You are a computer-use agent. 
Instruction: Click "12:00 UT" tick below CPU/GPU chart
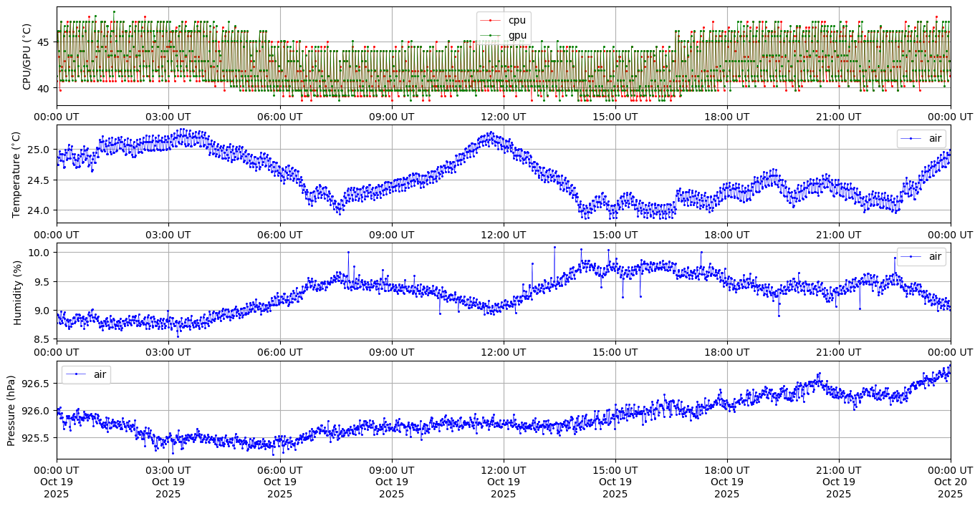pyautogui.click(x=504, y=117)
